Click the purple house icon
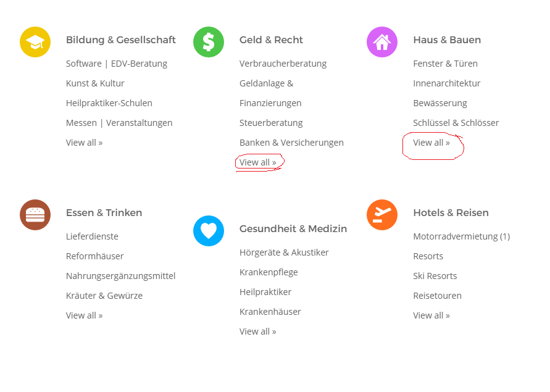The image size is (550, 392). 382,42
